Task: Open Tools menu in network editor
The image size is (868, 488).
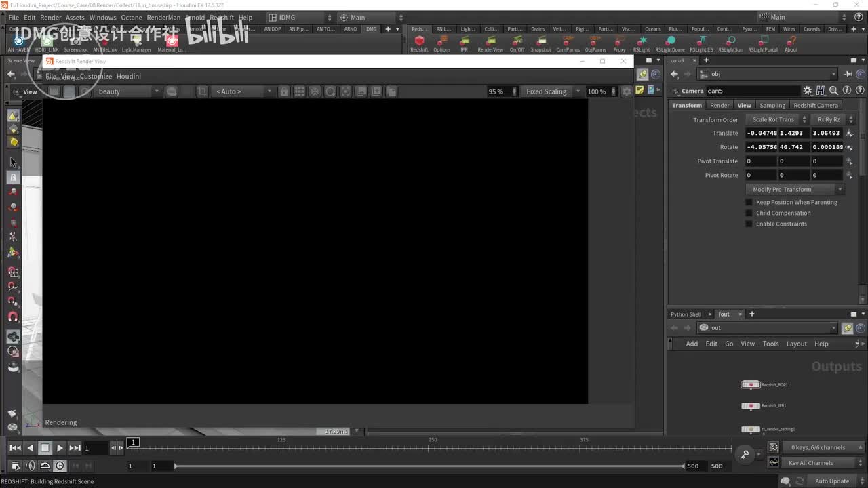Action: (x=770, y=344)
